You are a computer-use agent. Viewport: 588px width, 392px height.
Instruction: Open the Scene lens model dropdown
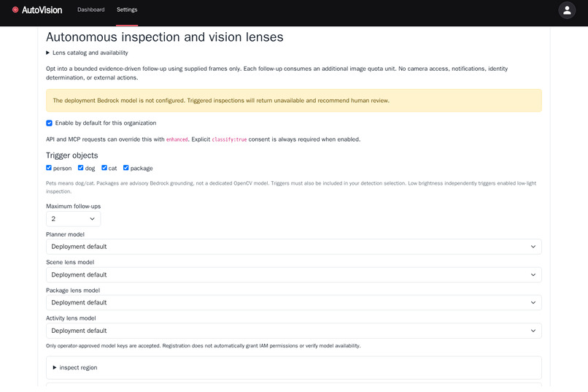click(x=293, y=274)
